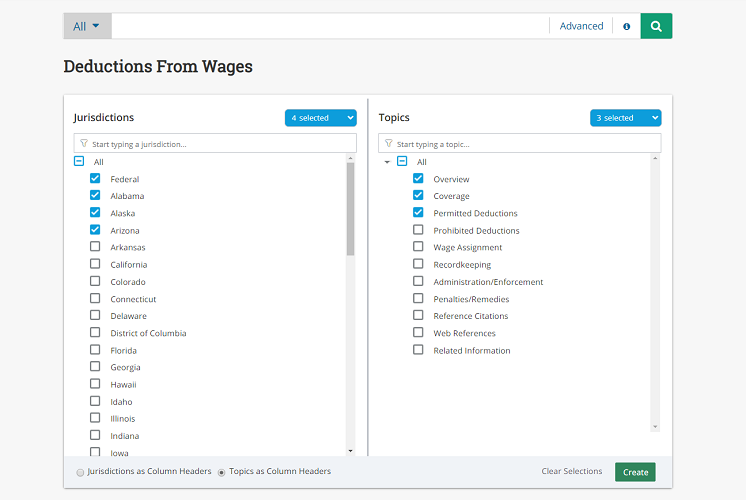746x500 pixels.
Task: Select Jurisdictions as Column Headers radio
Action: pyautogui.click(x=80, y=472)
